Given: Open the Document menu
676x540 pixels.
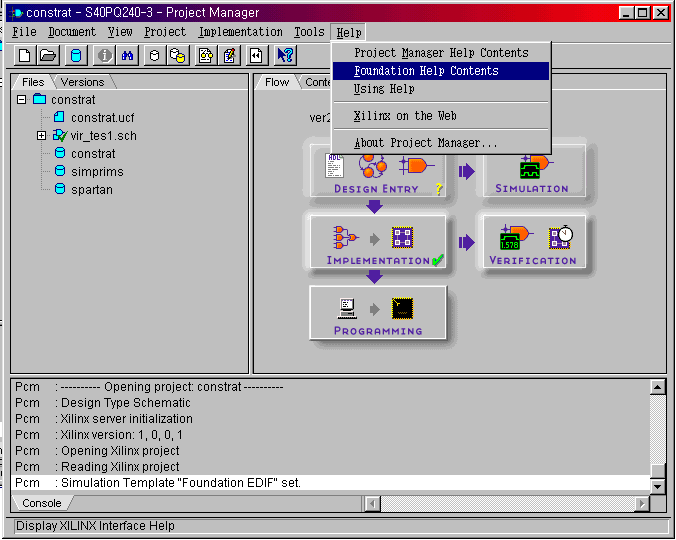Looking at the screenshot, I should [72, 32].
